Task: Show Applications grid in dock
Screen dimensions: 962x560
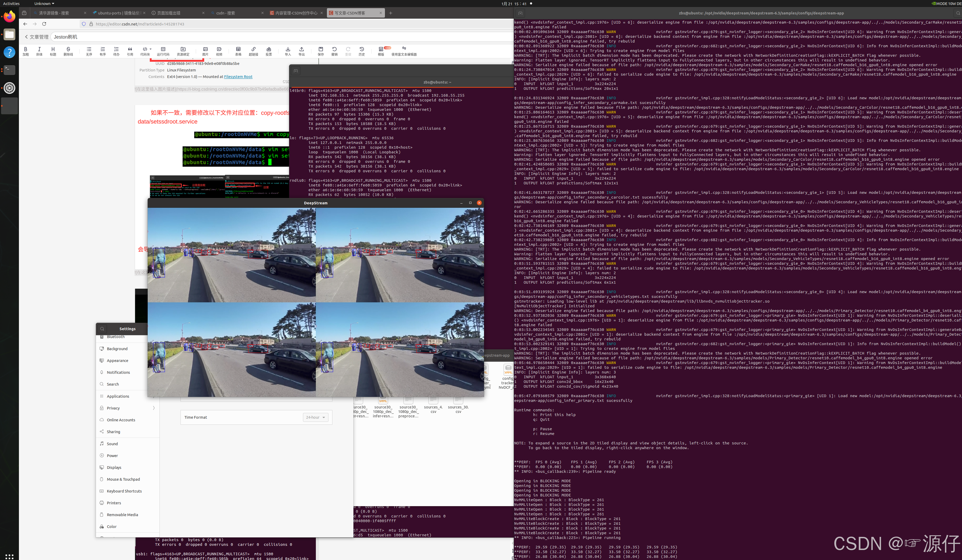Action: 9,557
